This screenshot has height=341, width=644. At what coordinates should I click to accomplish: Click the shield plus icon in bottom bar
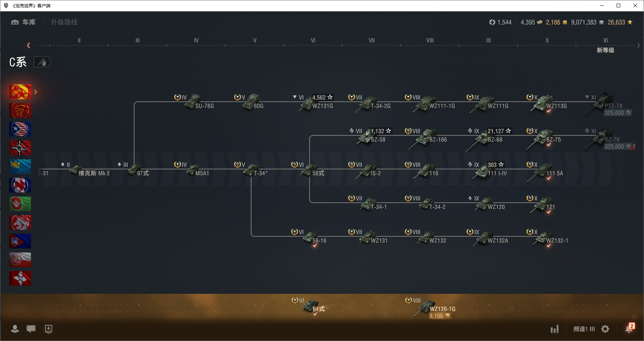[x=49, y=329]
